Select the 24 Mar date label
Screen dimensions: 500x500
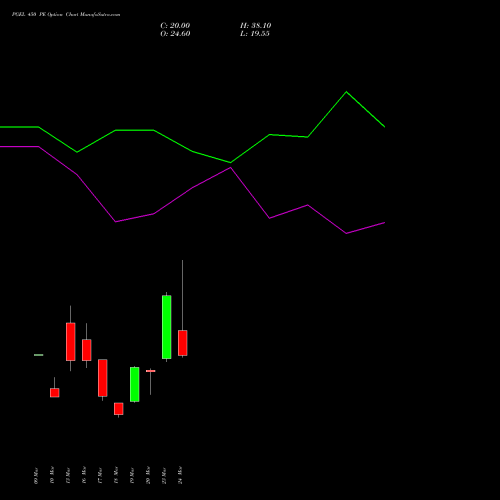click(x=180, y=475)
